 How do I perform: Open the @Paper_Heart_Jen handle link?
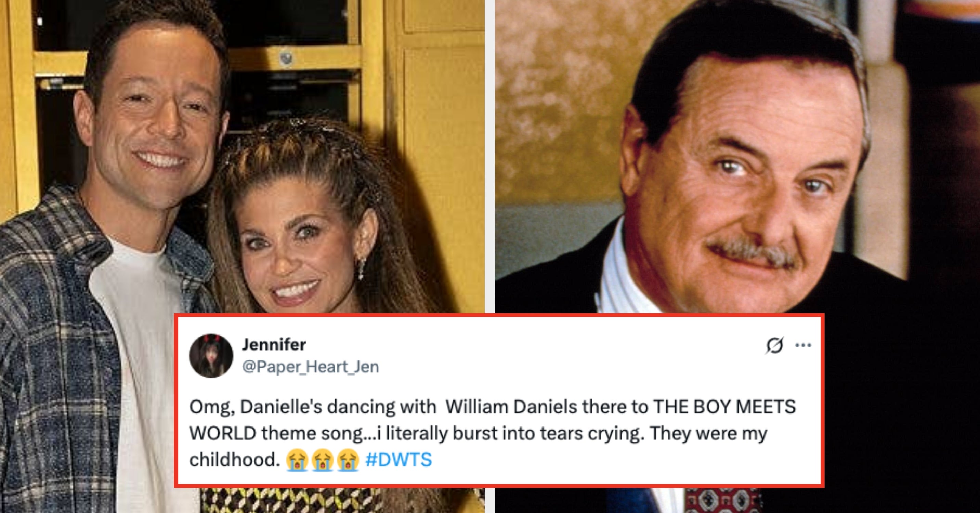point(311,367)
